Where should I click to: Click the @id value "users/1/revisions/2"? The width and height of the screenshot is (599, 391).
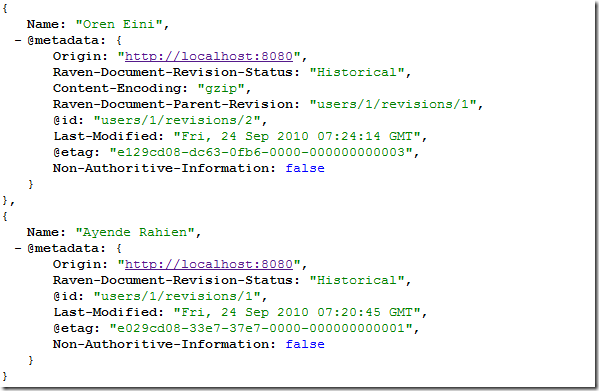(x=177, y=120)
